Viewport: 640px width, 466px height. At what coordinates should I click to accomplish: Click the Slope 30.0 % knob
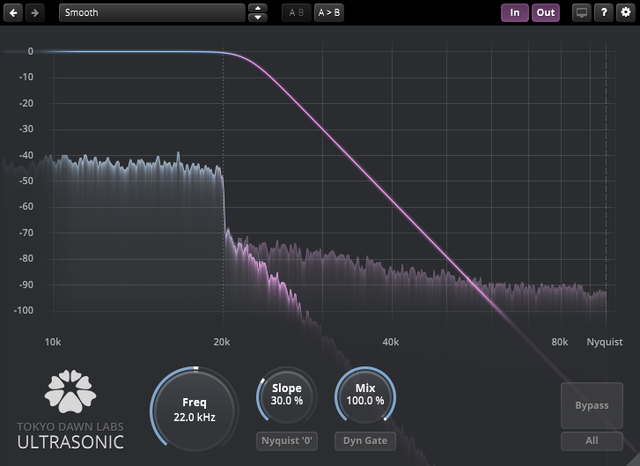pos(287,395)
